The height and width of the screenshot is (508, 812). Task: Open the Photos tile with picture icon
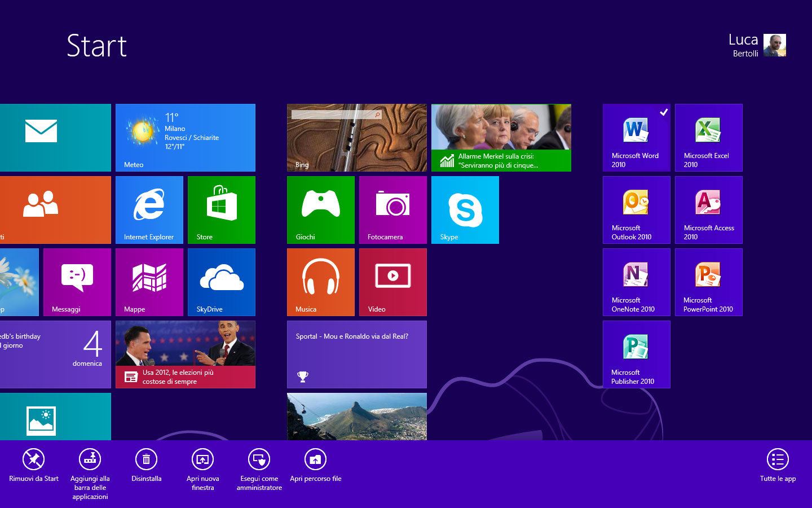pyautogui.click(x=55, y=417)
